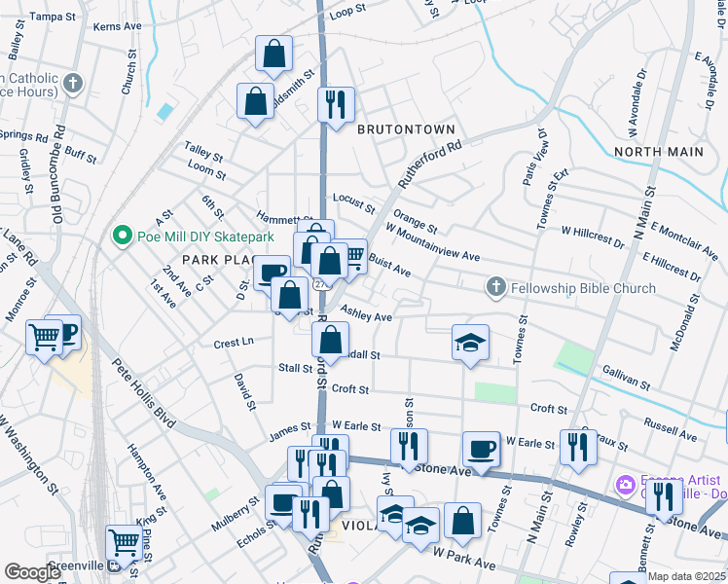Select the coffee cup marker in Park Place
Image resolution: width=728 pixels, height=584 pixels.
click(x=272, y=273)
